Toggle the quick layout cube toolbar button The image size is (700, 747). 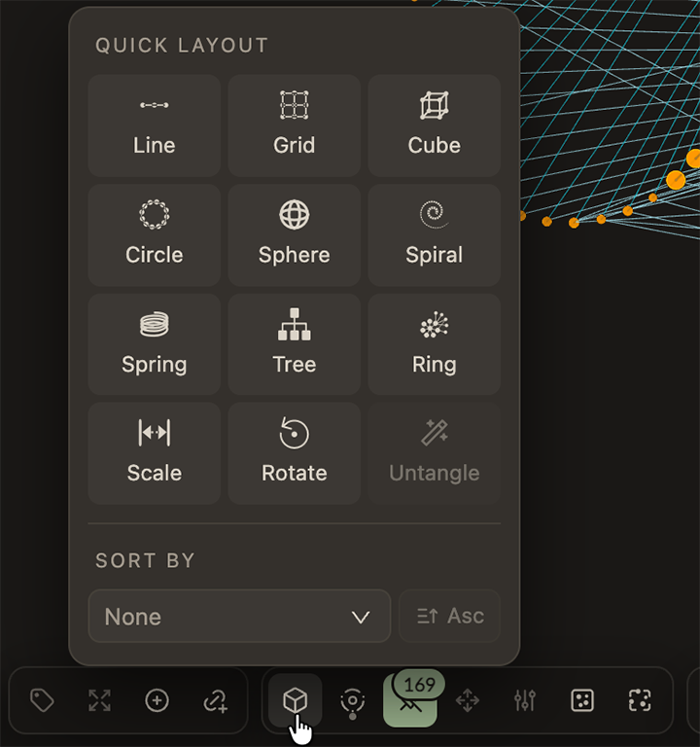[x=295, y=700]
